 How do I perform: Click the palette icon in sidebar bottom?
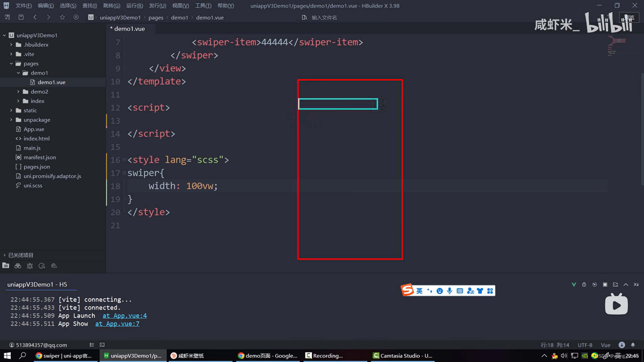54,266
